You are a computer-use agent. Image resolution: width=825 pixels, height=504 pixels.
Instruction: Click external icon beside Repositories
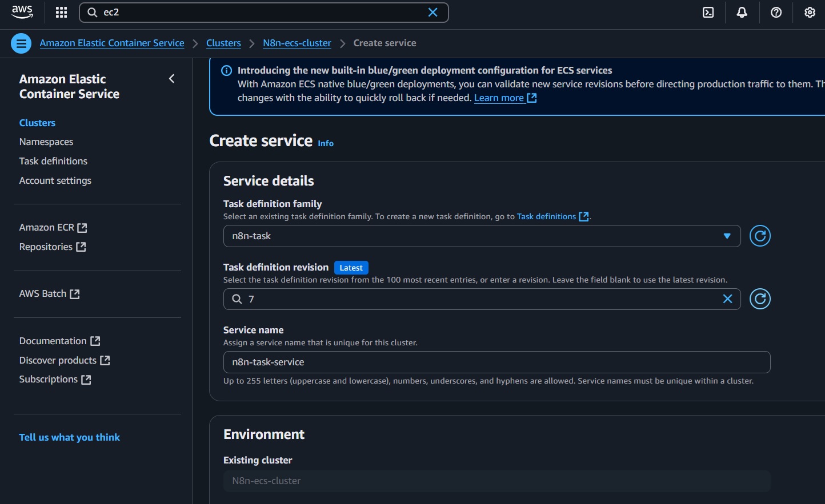pos(81,247)
